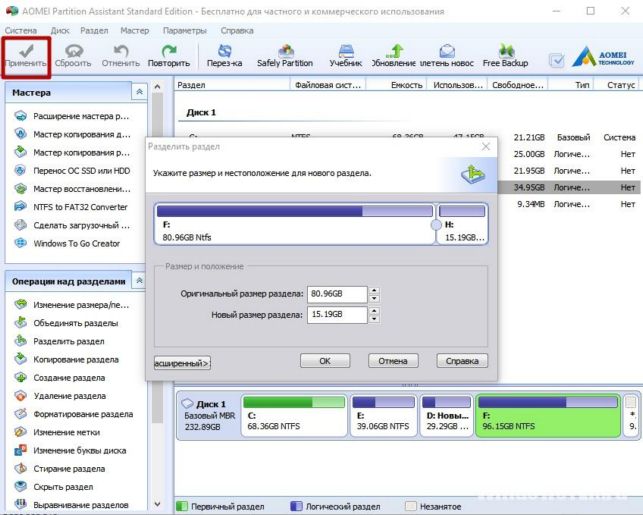Click the Повторить (Redo) toolbar icon
This screenshot has height=515, width=643.
[169, 57]
